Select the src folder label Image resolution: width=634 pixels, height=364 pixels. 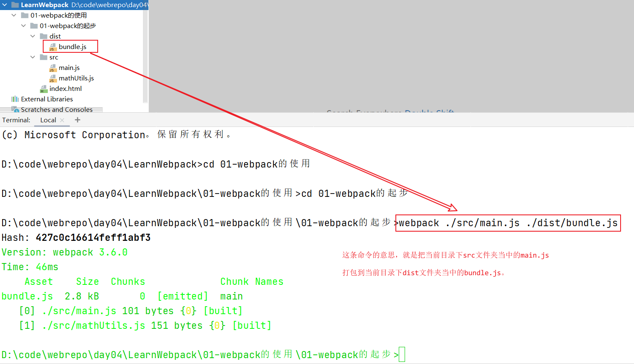pos(54,57)
